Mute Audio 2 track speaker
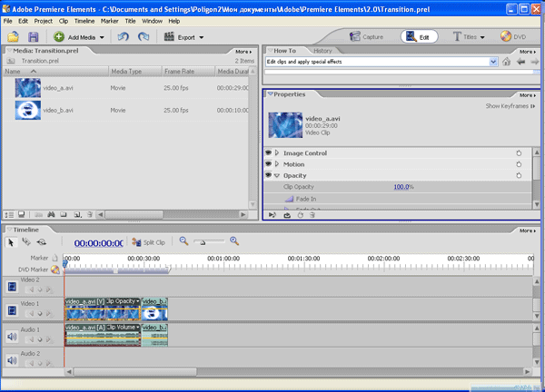545x392 pixels. (x=12, y=360)
